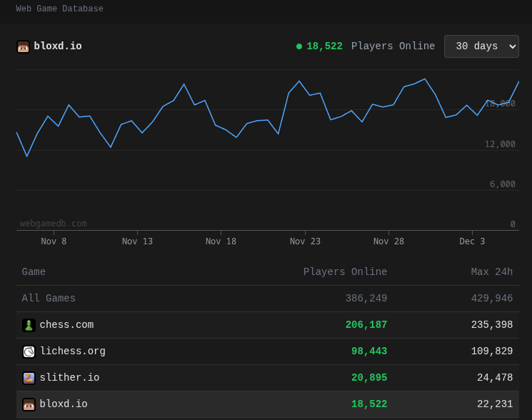
Task: Click chess.com max value 235,398
Action: 491,325
